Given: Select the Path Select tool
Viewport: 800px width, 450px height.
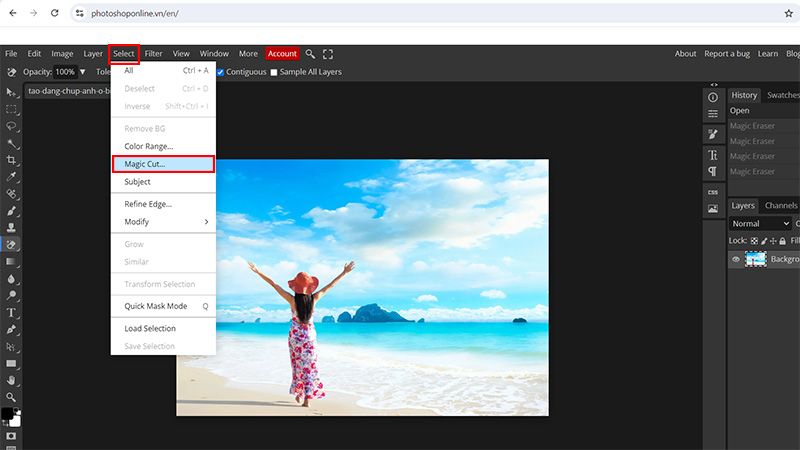Looking at the screenshot, I should (11, 347).
